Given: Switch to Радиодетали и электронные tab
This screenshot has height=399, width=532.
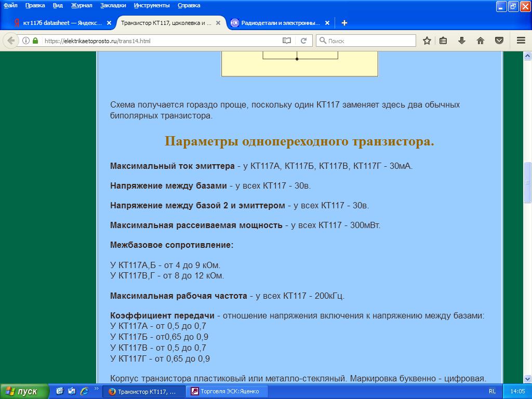Looking at the screenshot, I should (x=280, y=23).
